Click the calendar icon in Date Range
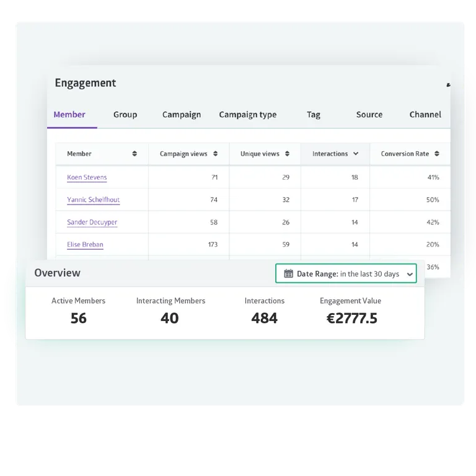Image resolution: width=476 pixels, height=476 pixels. 288,274
